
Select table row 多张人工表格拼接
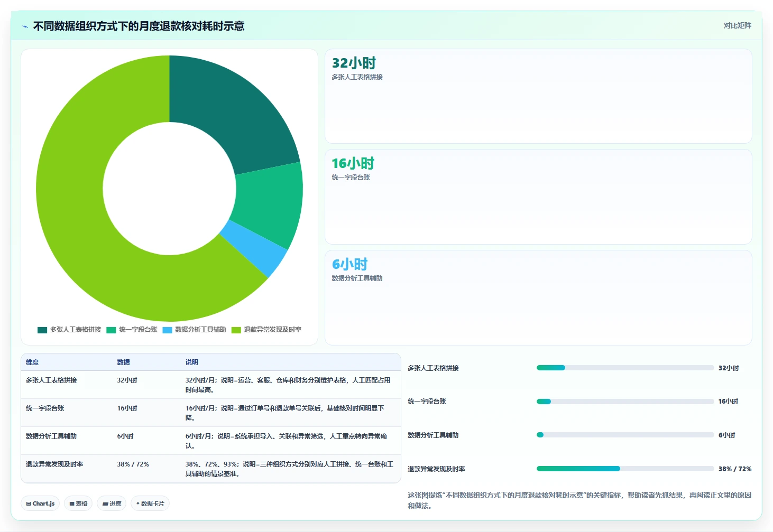click(x=211, y=385)
